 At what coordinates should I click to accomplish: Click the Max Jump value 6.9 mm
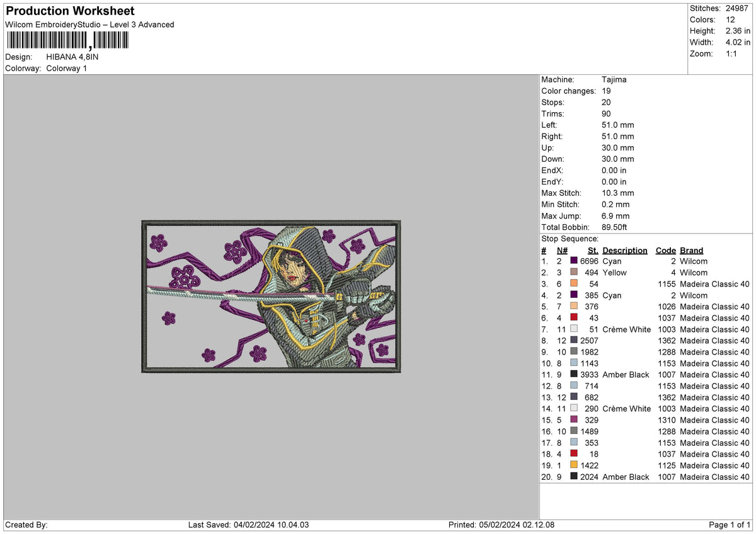click(x=616, y=216)
